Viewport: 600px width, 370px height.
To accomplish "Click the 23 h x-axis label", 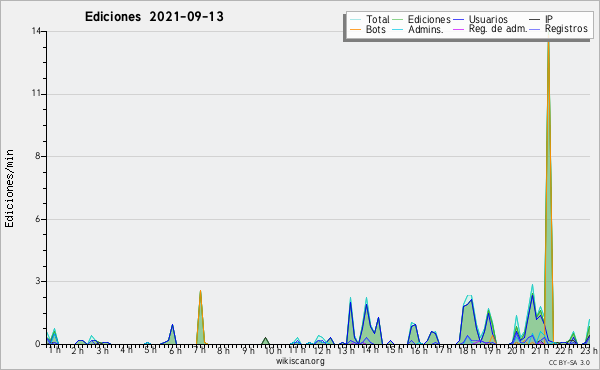I will (x=589, y=350).
